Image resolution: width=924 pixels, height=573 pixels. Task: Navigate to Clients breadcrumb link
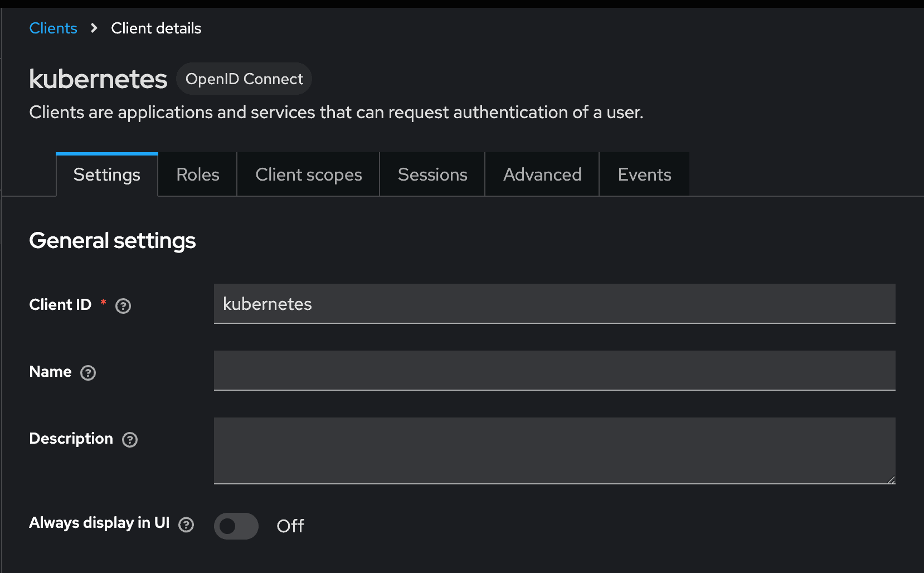[53, 28]
